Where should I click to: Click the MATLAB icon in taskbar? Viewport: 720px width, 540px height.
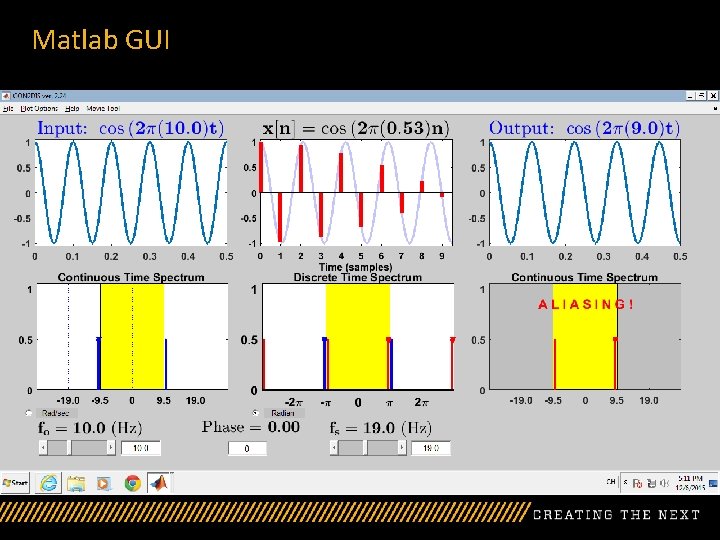tap(160, 483)
